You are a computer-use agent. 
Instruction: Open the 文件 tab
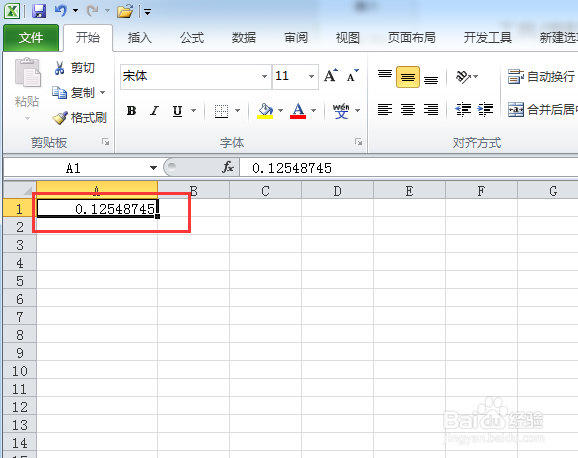[x=31, y=38]
